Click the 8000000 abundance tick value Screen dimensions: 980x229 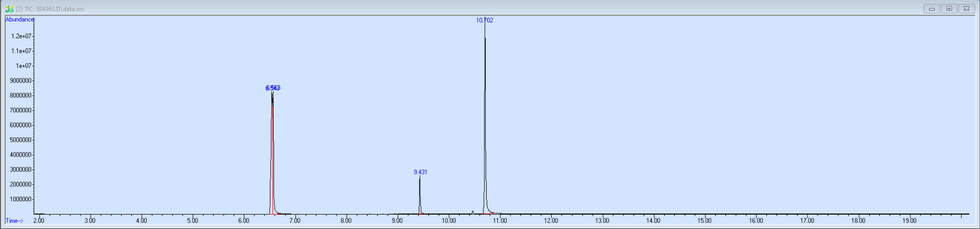click(x=21, y=96)
